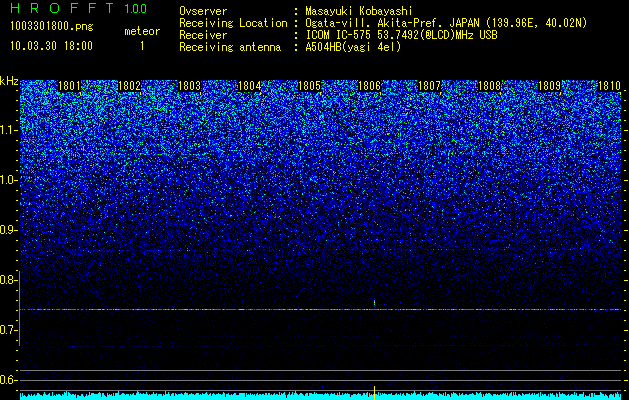Screen dimensions: 629x400
Task: Click the meteor count value 1
Action: (x=142, y=46)
